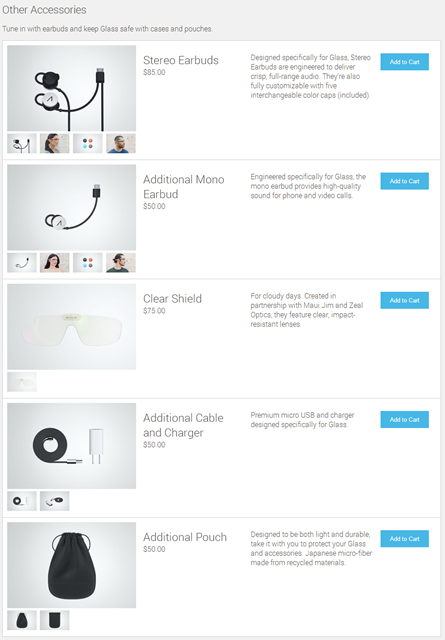View Mono Earbud man profile thumbnail
The height and width of the screenshot is (640, 445).
(x=121, y=262)
